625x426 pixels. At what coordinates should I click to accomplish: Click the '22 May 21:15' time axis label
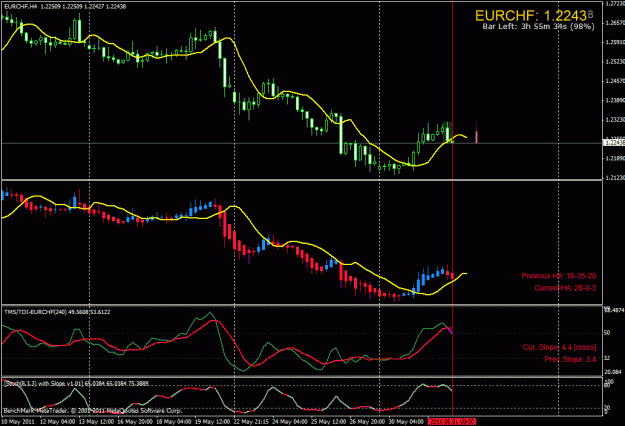tap(251, 421)
